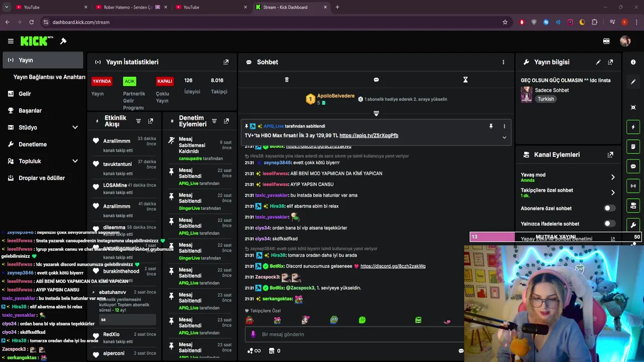Click the screenshot frame icon in the right sidebar

coord(633,108)
